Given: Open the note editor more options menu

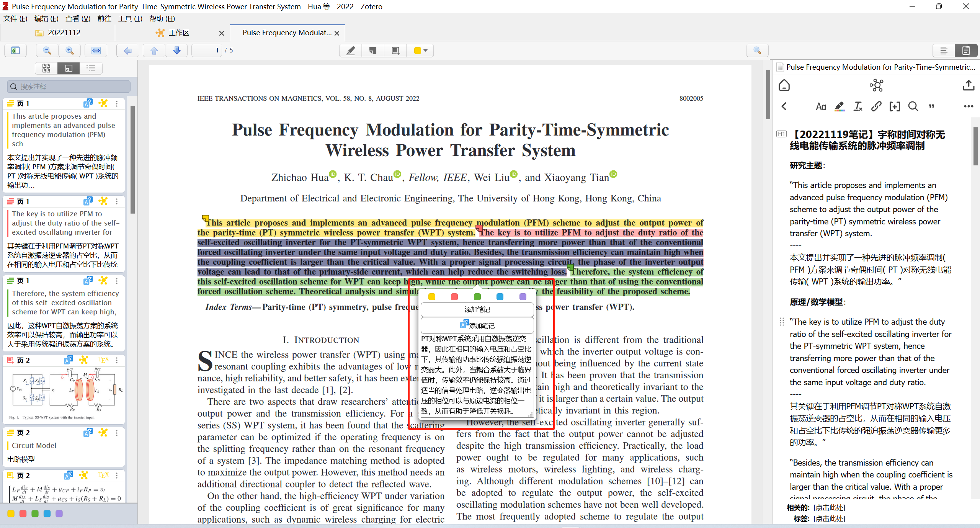Looking at the screenshot, I should tap(968, 106).
